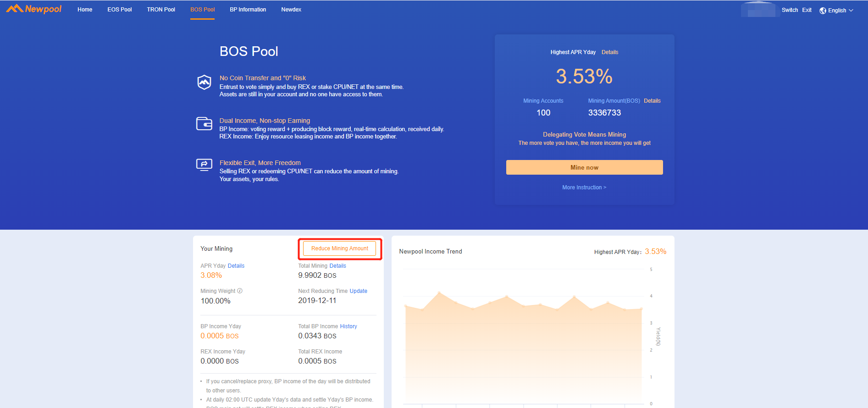Go to the Home menu
The width and height of the screenshot is (868, 408).
[x=85, y=10]
